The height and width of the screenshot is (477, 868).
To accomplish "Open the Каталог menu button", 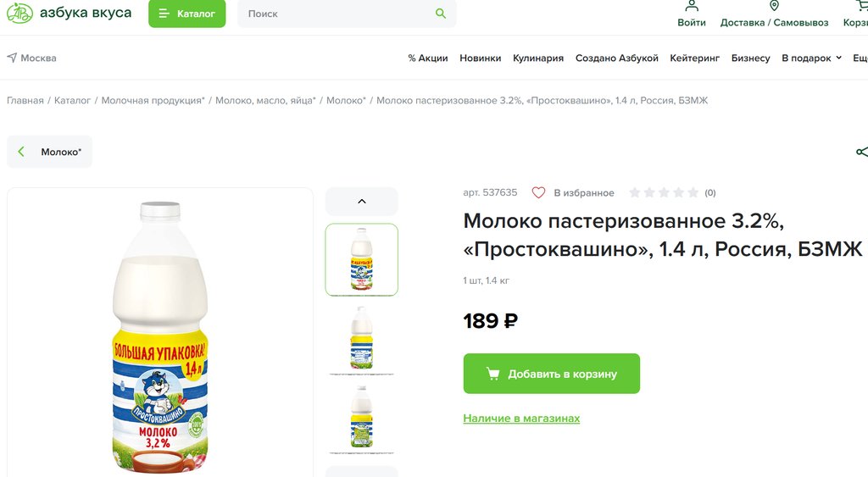I will 186,14.
